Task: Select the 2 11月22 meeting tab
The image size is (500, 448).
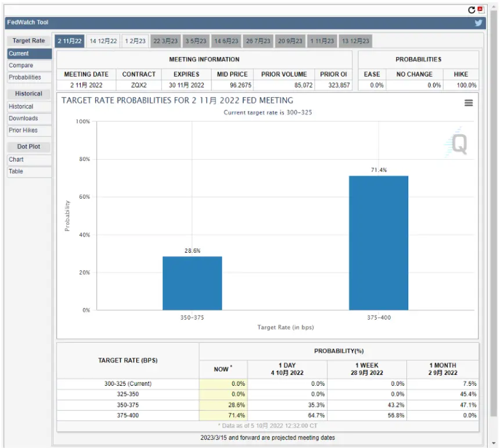Action: point(70,41)
